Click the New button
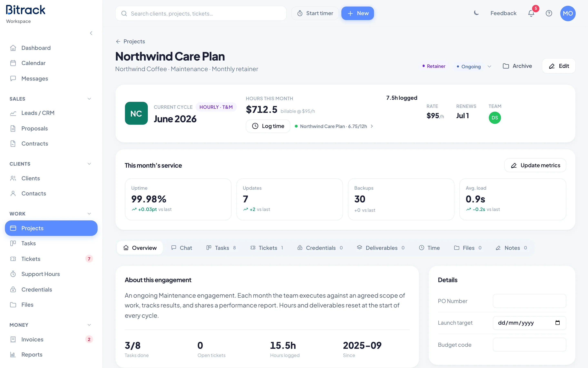Screen dimensions: 588x368 [x=357, y=13]
